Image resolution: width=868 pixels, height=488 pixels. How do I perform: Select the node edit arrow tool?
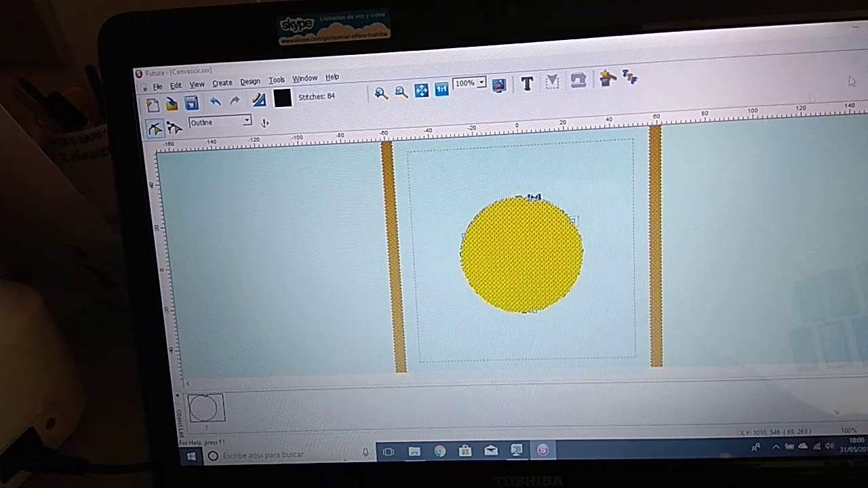click(174, 127)
